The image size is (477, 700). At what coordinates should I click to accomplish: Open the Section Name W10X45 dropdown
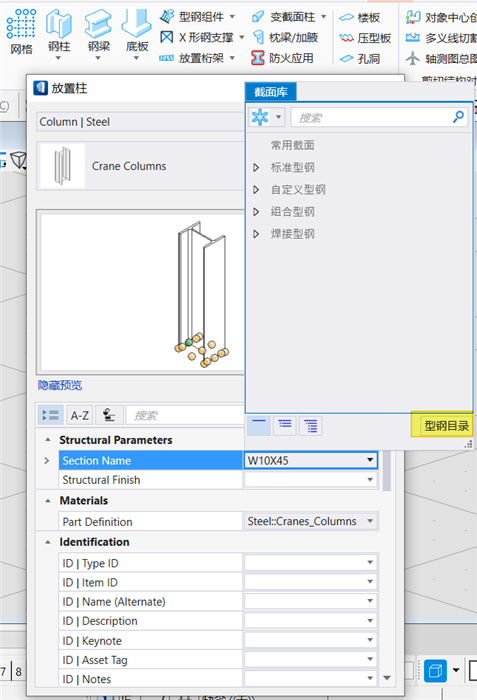point(370,460)
